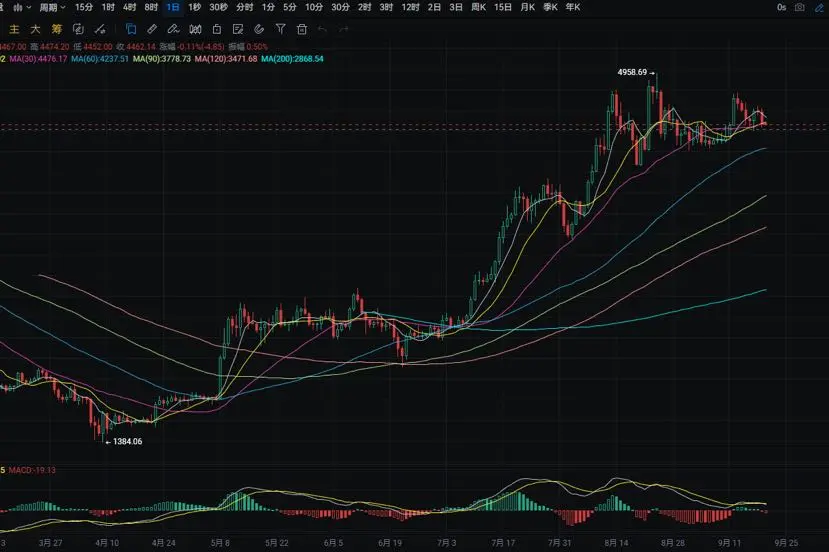829x552 pixels.
Task: Open the drawing star/favorites tool icon
Action: coord(99,30)
